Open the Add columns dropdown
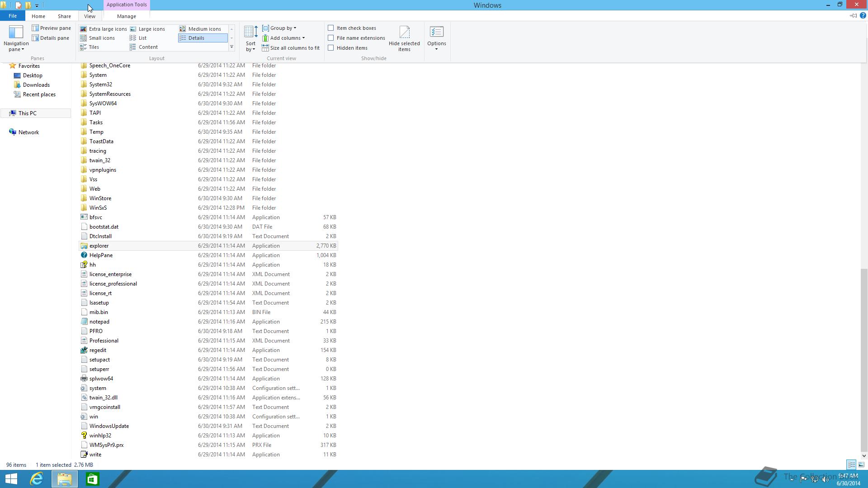This screenshot has width=868, height=488. click(x=283, y=38)
